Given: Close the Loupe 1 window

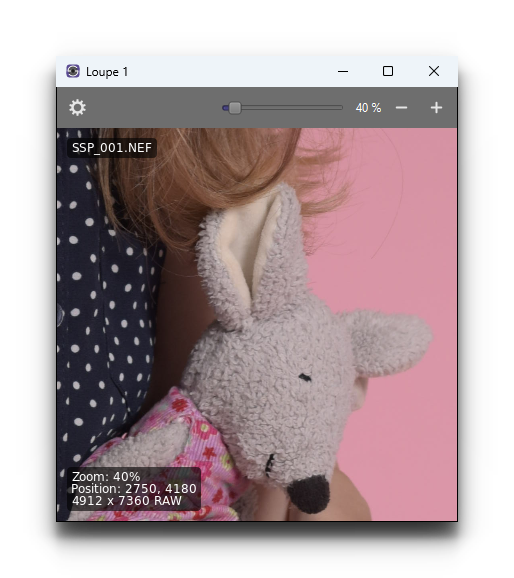Looking at the screenshot, I should point(434,71).
